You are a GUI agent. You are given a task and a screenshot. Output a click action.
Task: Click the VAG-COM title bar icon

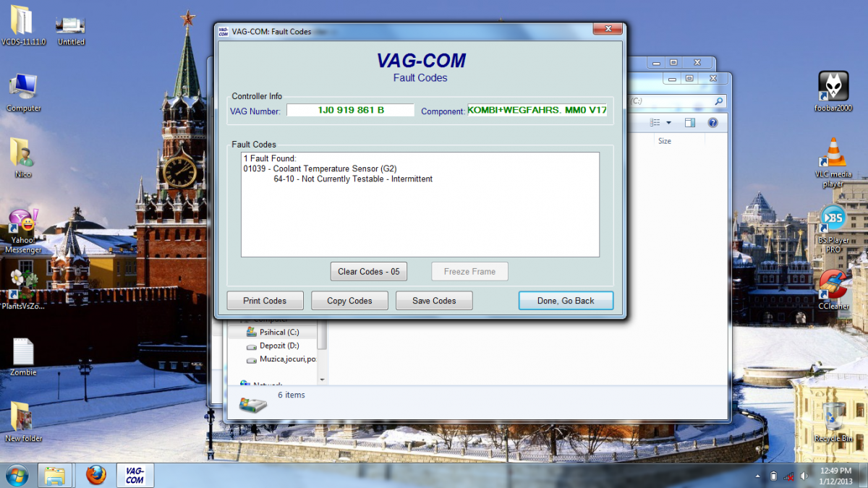tap(224, 31)
